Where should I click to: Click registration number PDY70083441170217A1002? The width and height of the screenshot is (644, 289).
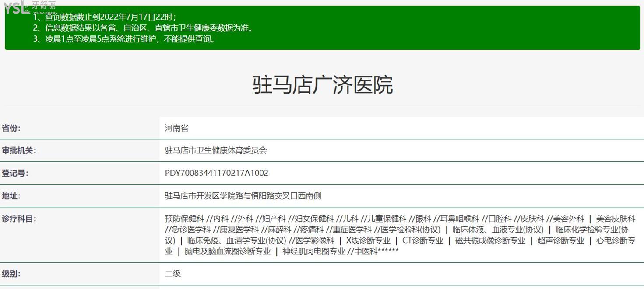pyautogui.click(x=217, y=173)
